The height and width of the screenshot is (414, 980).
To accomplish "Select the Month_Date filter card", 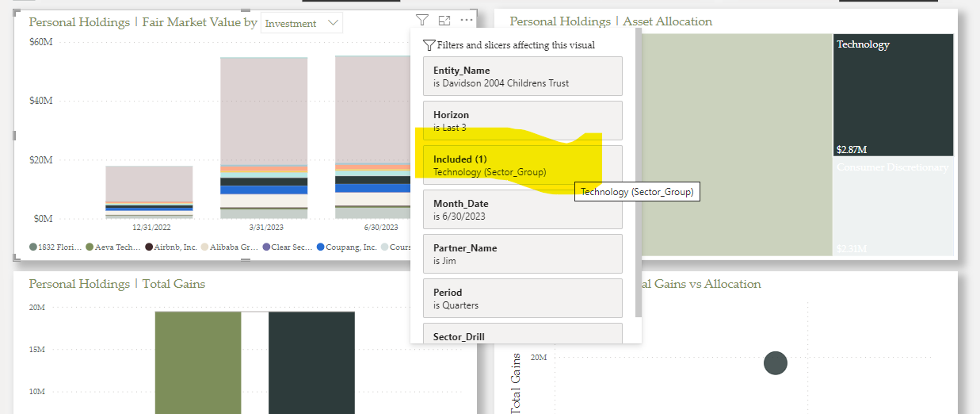I will pos(523,209).
